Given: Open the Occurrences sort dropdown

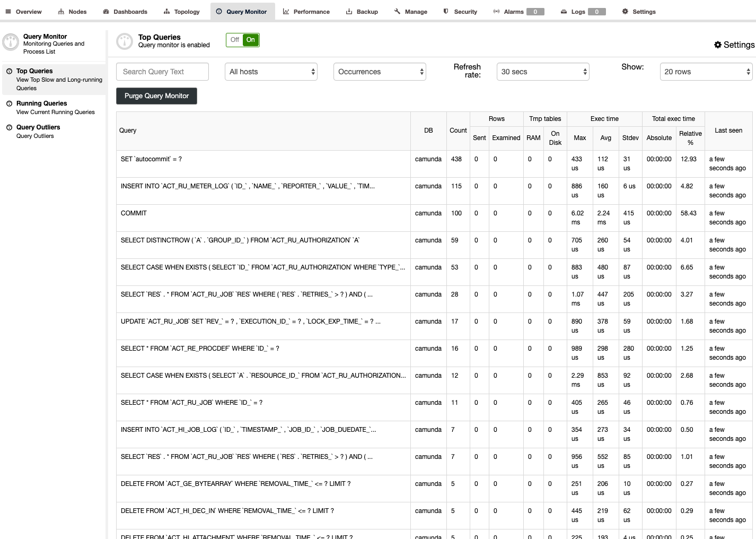Looking at the screenshot, I should tap(380, 72).
